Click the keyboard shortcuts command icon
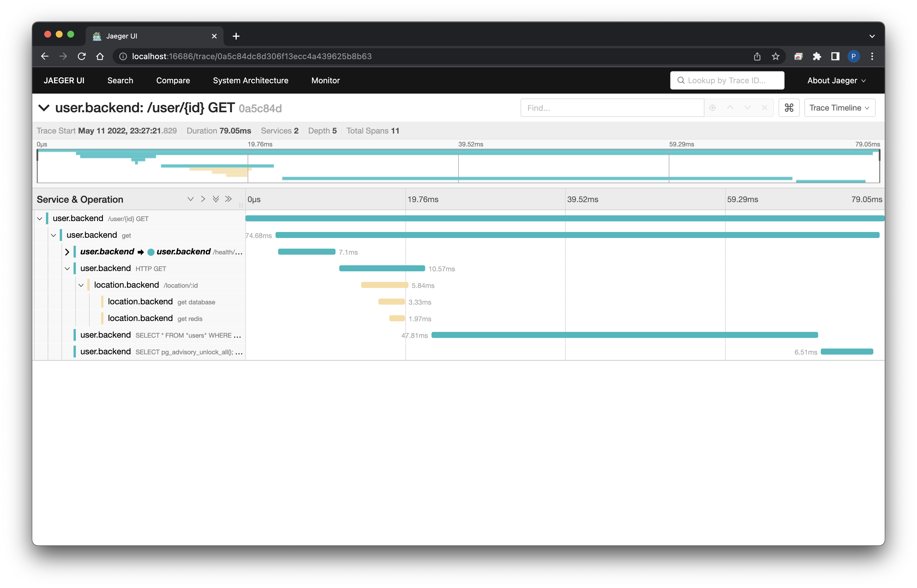Screen dimensions: 917x588 tap(789, 108)
